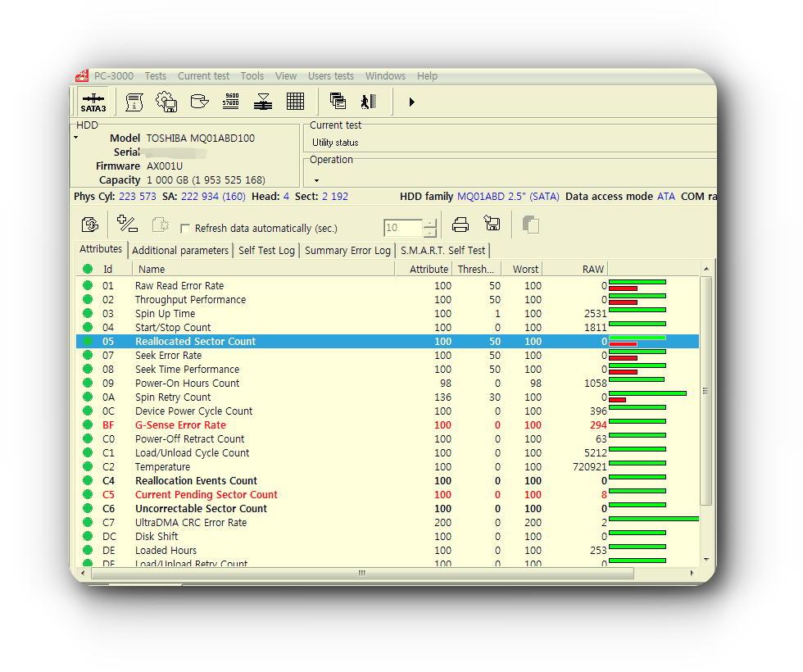The height and width of the screenshot is (672, 803).
Task: Select UltraDMA CRC Error Rate row
Action: coord(388,523)
